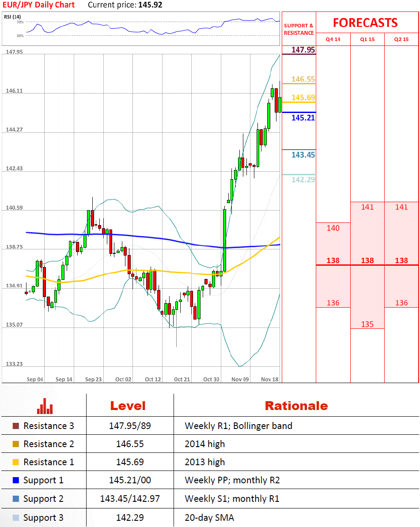Click the '2014 high' rationale
Viewport: 420px width, 527px height.
pos(205,444)
